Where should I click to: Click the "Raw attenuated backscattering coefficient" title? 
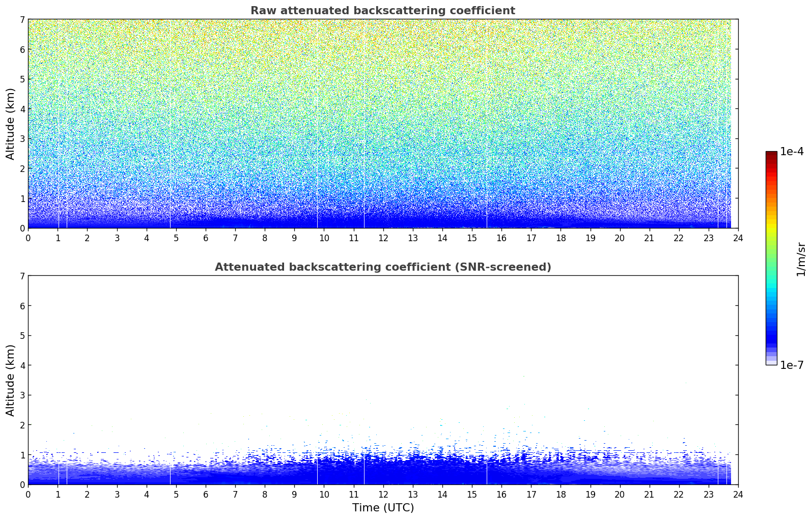click(x=382, y=11)
